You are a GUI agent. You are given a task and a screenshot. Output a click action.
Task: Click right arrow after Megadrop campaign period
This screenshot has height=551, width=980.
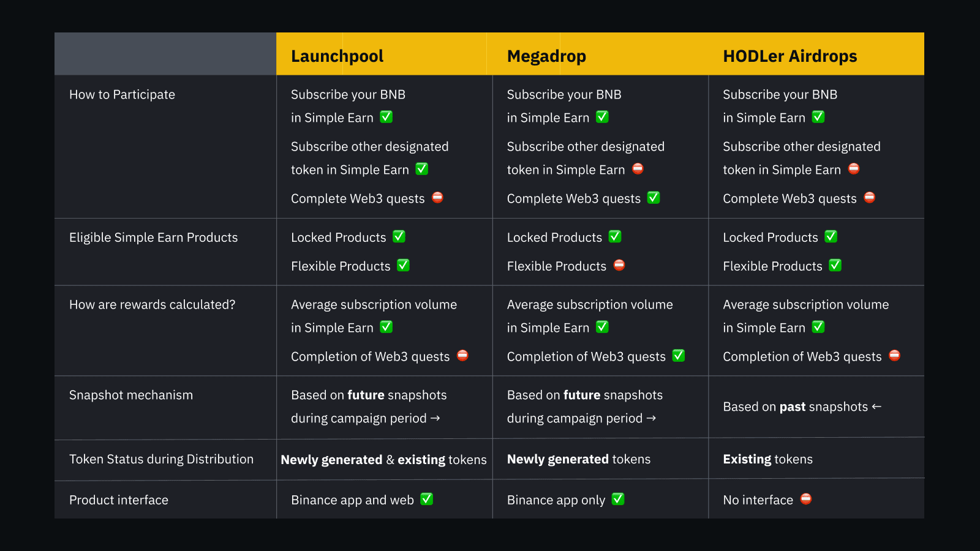[x=651, y=418]
